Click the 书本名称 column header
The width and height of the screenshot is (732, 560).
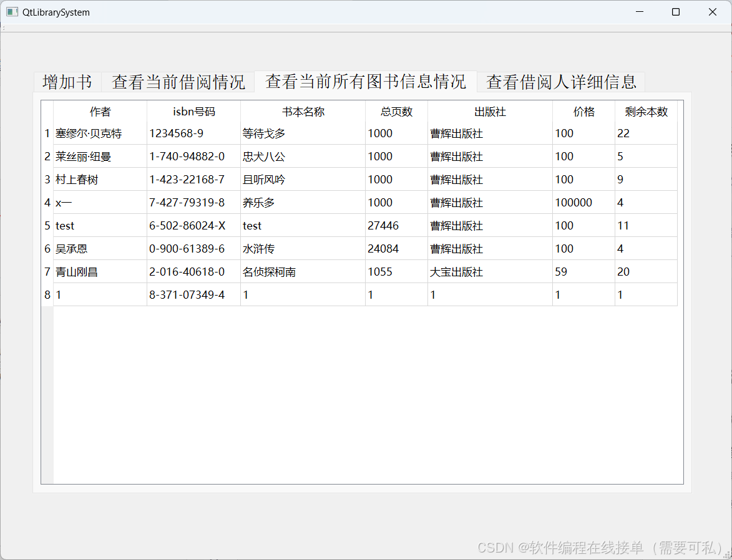pos(303,112)
